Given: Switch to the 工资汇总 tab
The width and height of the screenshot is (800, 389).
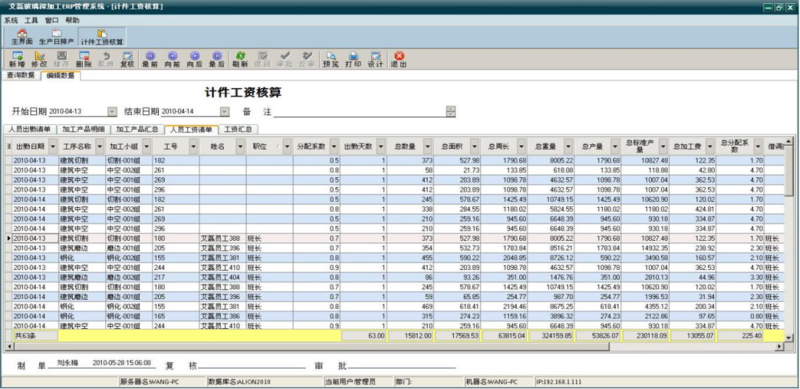Looking at the screenshot, I should click(238, 129).
